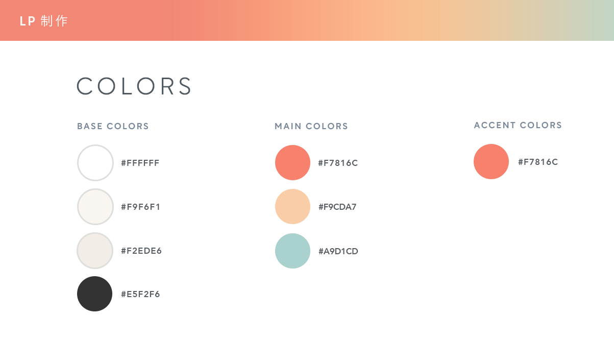Select the teal #A9D1CD swatch circle
614x364 pixels.
[x=292, y=251]
